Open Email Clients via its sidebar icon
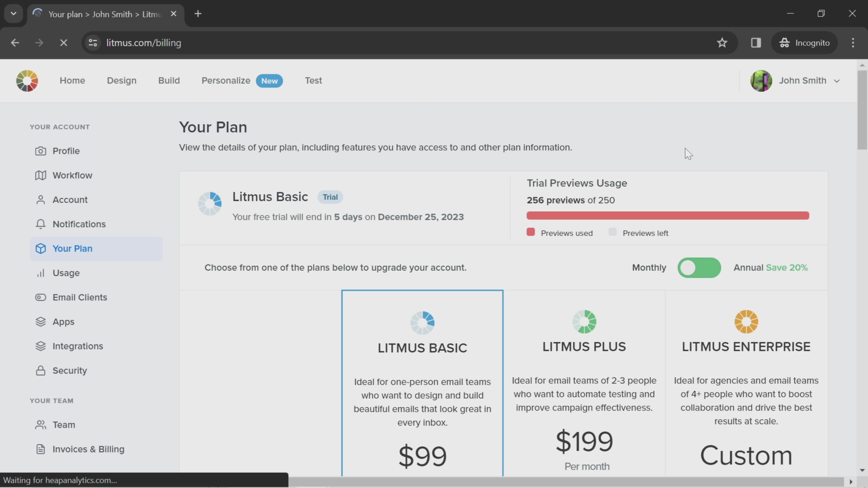The width and height of the screenshot is (868, 488). pos(40,297)
